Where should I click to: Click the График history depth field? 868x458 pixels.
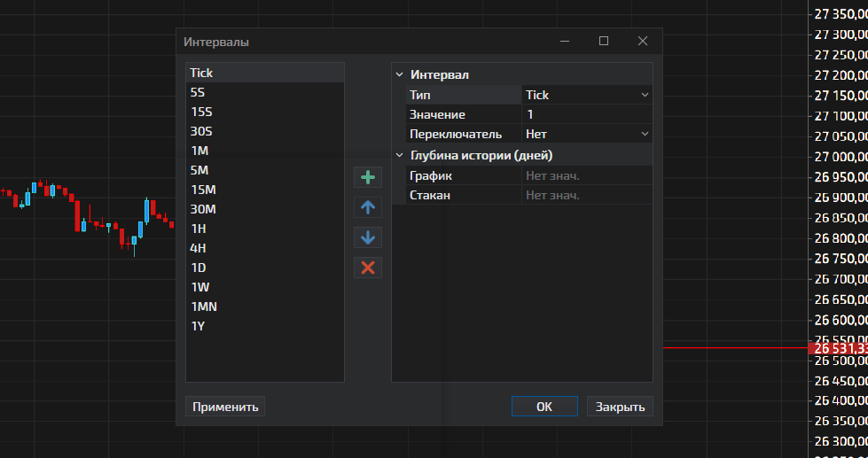[x=586, y=175]
